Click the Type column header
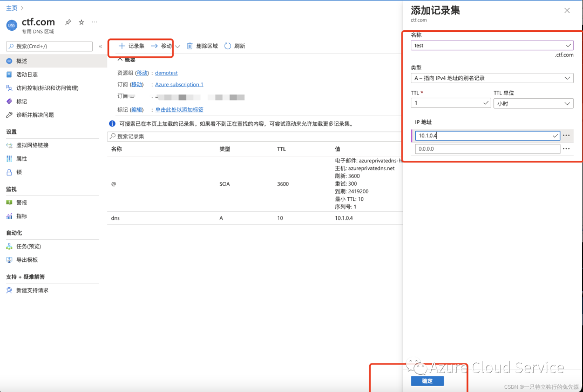 [x=225, y=149]
